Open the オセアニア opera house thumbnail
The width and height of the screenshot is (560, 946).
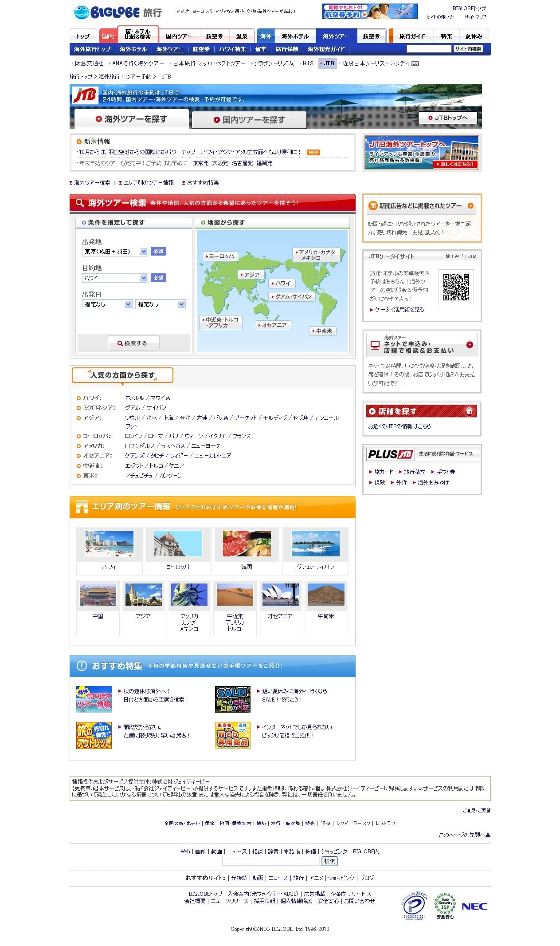click(280, 594)
